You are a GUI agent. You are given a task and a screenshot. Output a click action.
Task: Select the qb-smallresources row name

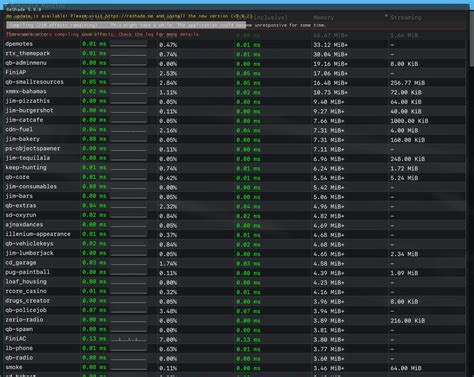click(34, 82)
